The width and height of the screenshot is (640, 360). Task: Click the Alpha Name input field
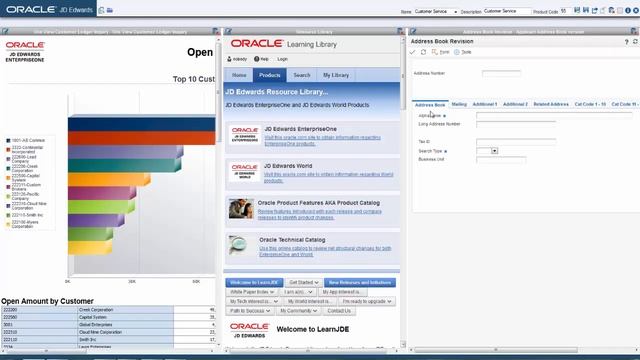tap(554, 116)
